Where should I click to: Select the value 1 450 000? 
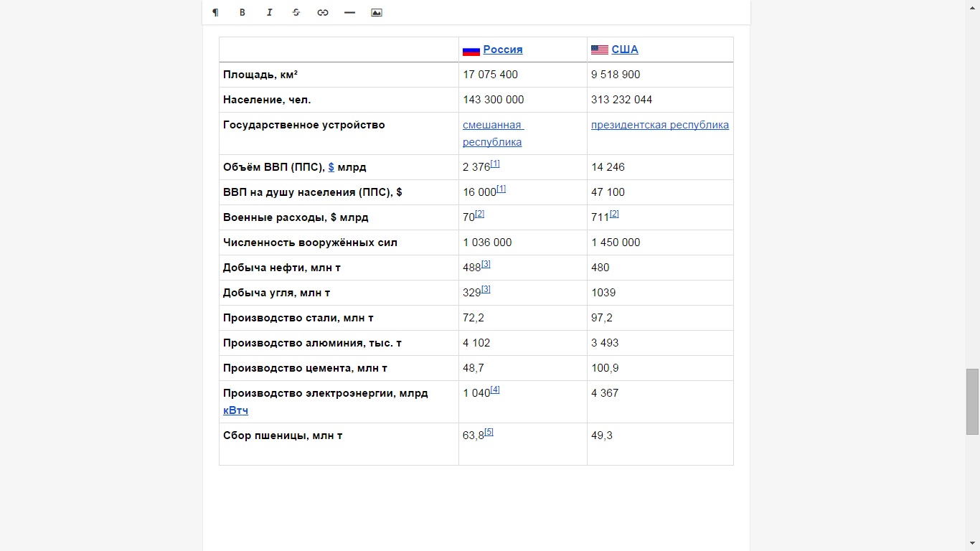616,242
